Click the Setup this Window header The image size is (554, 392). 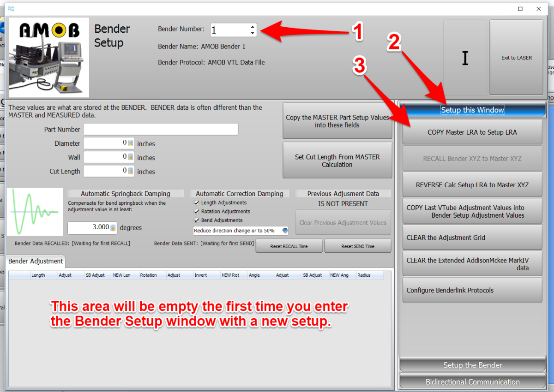click(x=472, y=110)
